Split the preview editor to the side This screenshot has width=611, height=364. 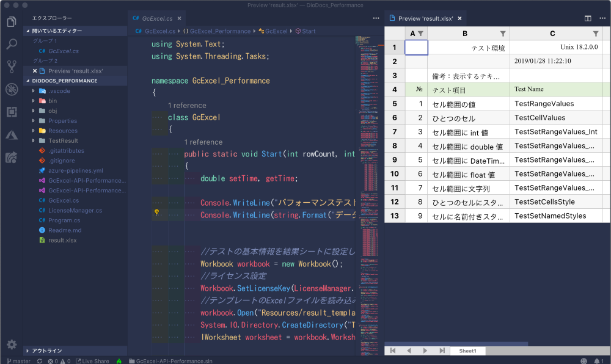[x=588, y=18]
